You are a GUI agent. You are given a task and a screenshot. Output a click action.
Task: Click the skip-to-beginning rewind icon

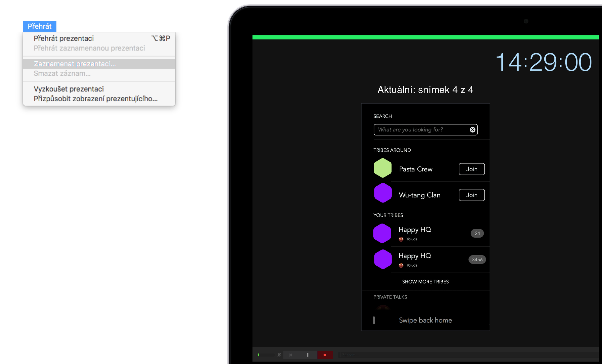point(291,355)
